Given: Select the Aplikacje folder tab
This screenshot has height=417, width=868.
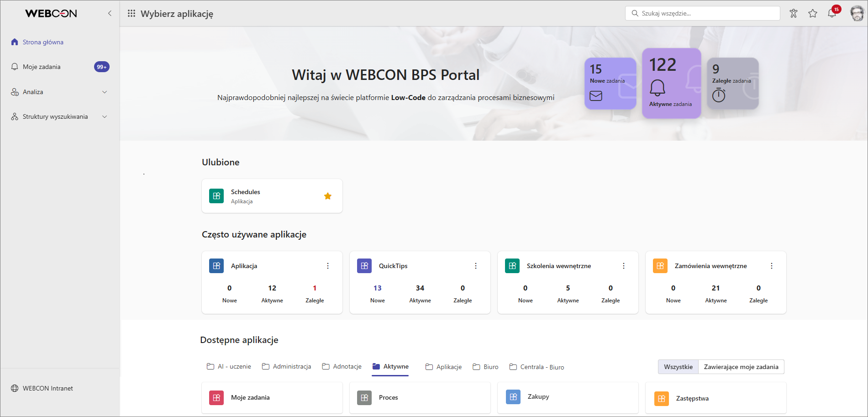Looking at the screenshot, I should (444, 367).
